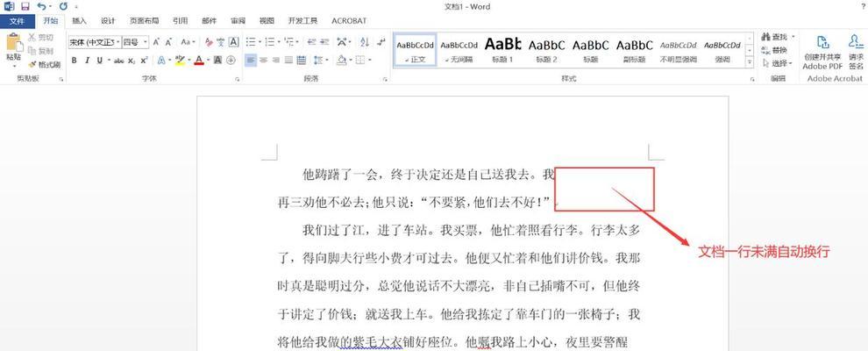Toggle underline formatting
868x351 pixels.
point(100,61)
